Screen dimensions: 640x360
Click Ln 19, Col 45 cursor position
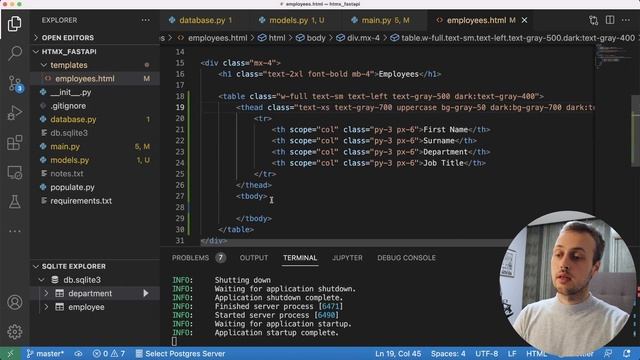coord(398,353)
